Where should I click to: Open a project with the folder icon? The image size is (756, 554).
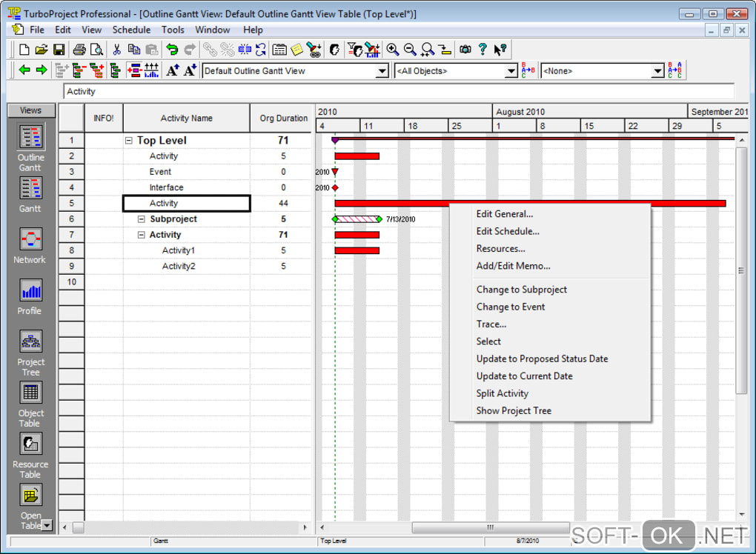coord(41,49)
